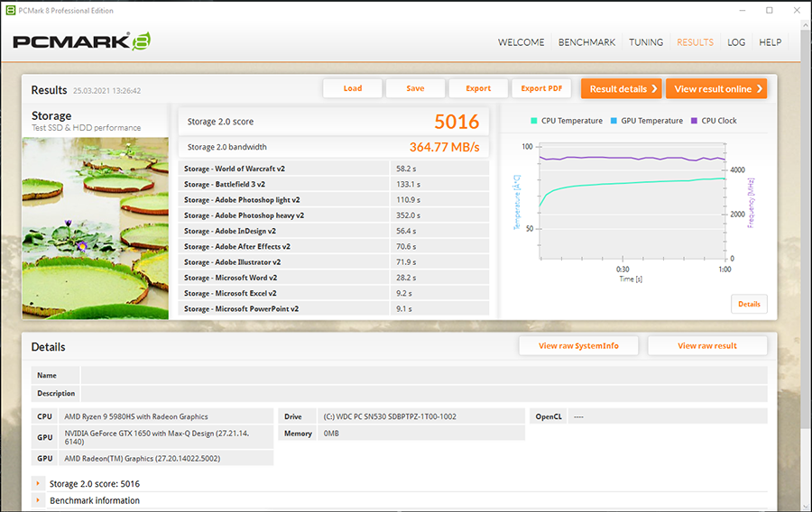Image resolution: width=812 pixels, height=512 pixels.
Task: Open the HELP tab
Action: coord(770,42)
